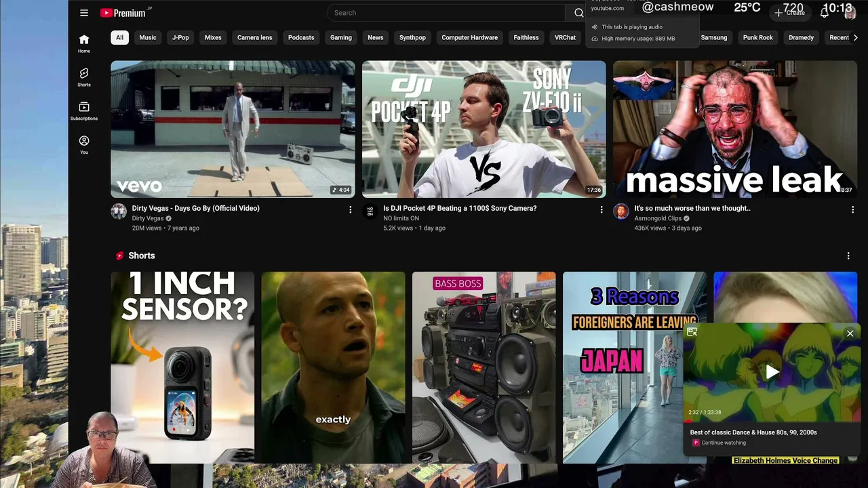The image size is (868, 488).
Task: Click 'Best of classic Dance' miniplayer title
Action: click(753, 432)
